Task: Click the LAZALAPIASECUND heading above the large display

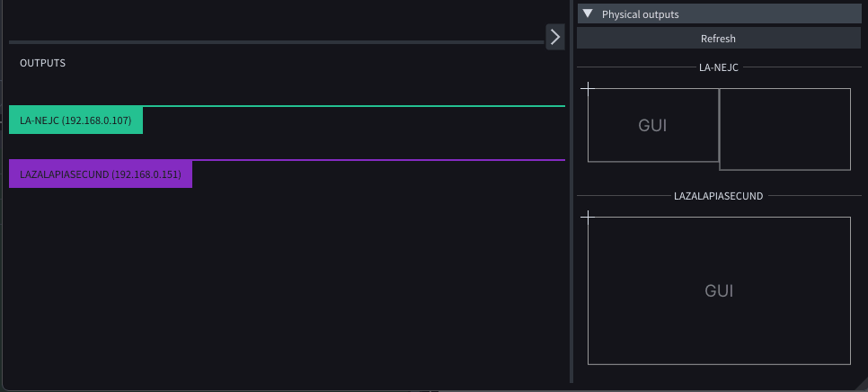Action: tap(719, 196)
